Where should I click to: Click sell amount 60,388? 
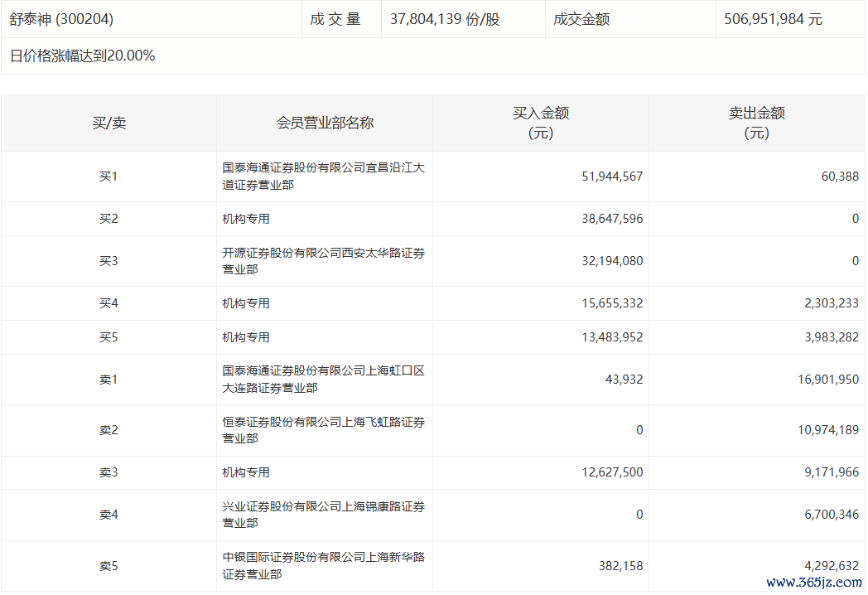[x=840, y=177]
